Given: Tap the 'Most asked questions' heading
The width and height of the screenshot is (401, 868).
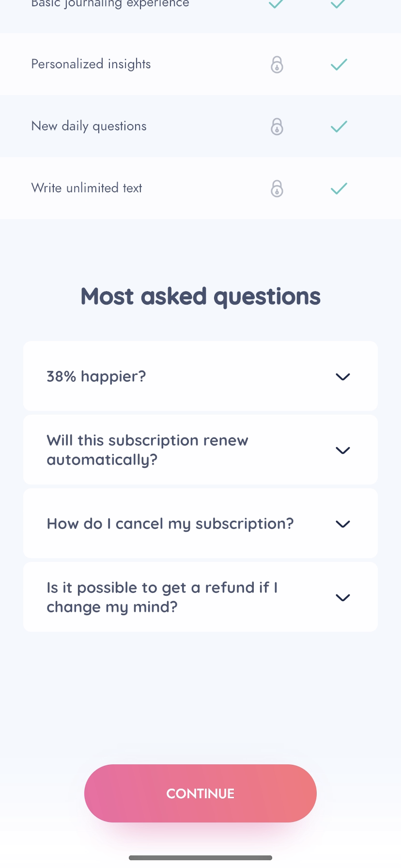Looking at the screenshot, I should click(x=200, y=296).
